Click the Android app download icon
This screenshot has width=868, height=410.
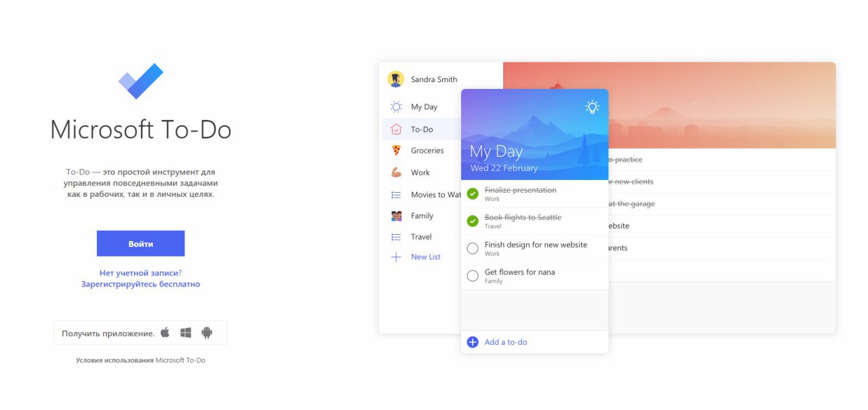point(207,333)
